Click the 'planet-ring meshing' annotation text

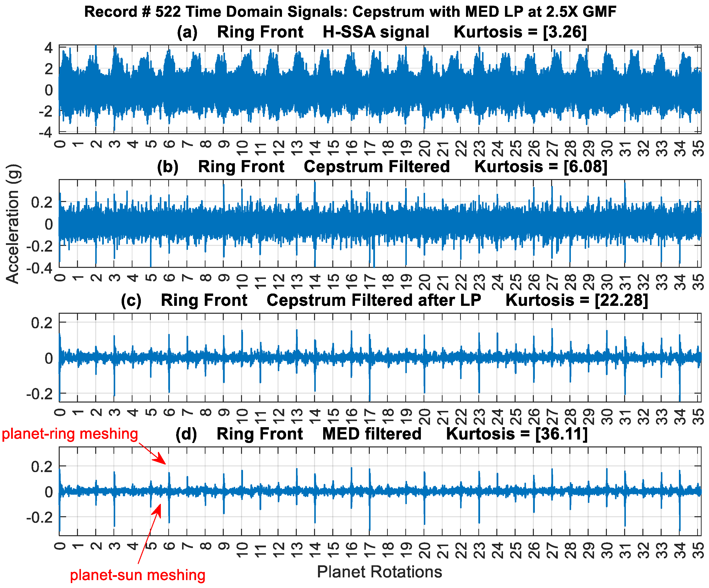point(70,434)
